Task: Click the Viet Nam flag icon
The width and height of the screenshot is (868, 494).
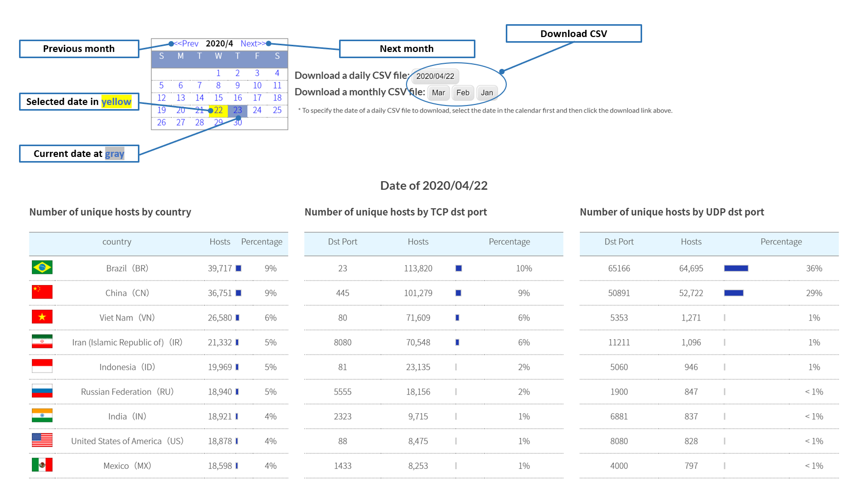Action: 42,317
